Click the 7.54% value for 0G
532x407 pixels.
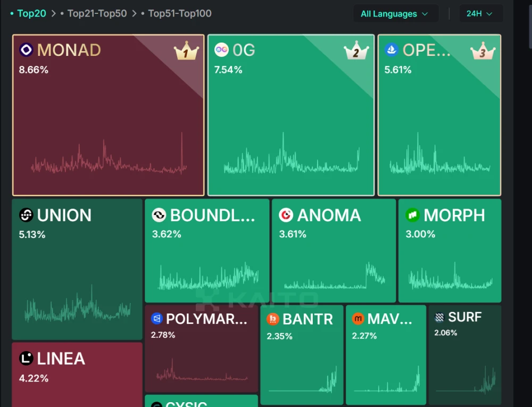pos(228,70)
